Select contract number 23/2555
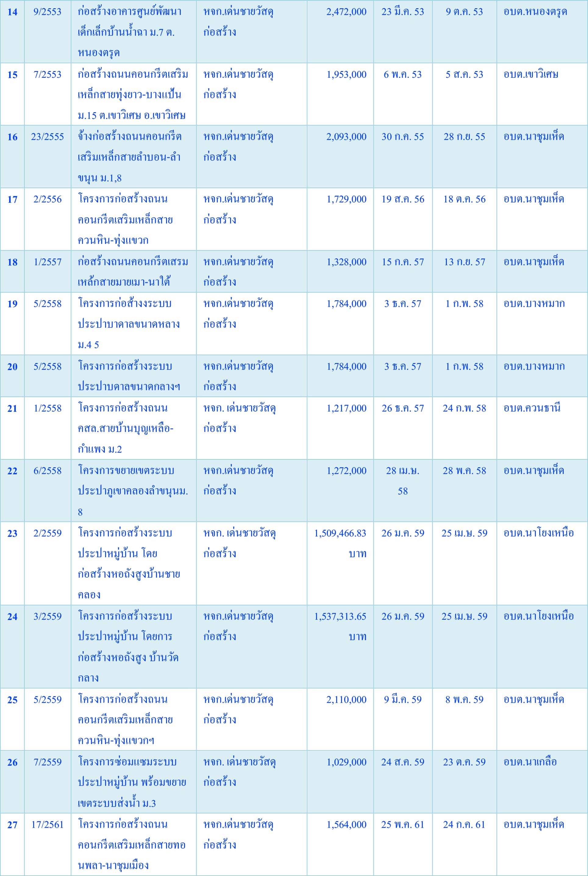Image resolution: width=588 pixels, height=876 pixels. (x=47, y=137)
